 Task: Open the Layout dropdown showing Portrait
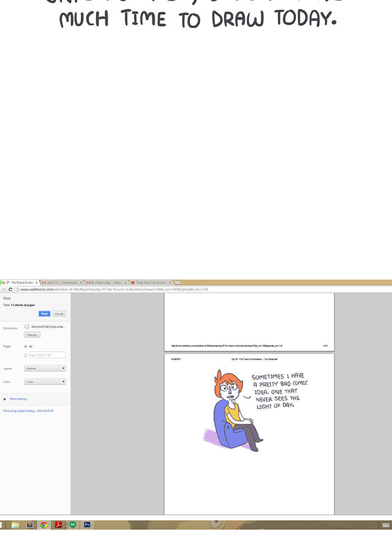tap(45, 368)
